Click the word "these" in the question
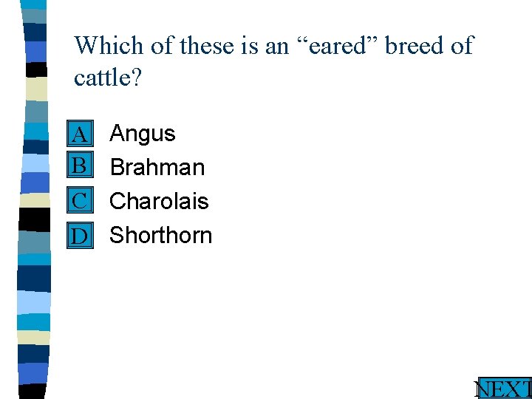 click(207, 45)
